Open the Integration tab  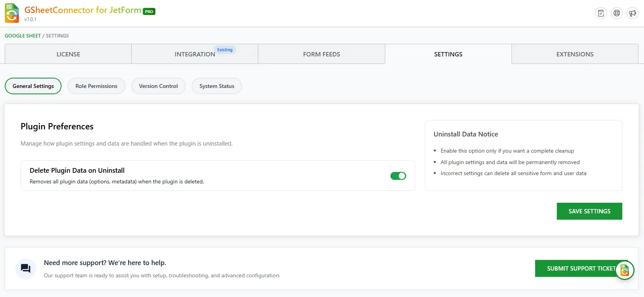(x=195, y=54)
